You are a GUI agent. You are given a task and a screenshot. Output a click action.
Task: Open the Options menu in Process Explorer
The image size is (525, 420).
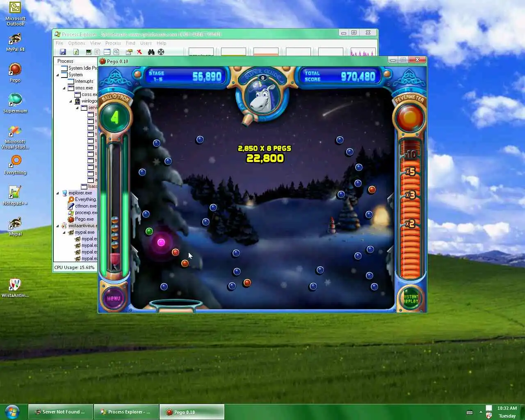coord(77,43)
